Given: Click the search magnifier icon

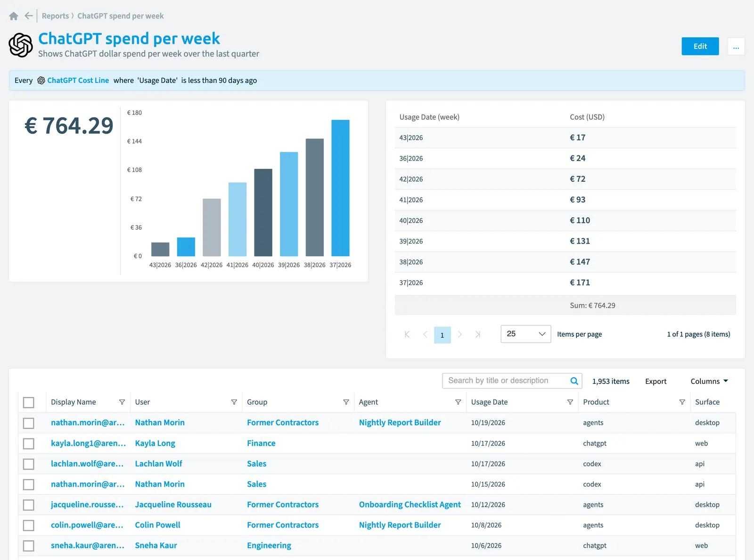Looking at the screenshot, I should pyautogui.click(x=574, y=381).
